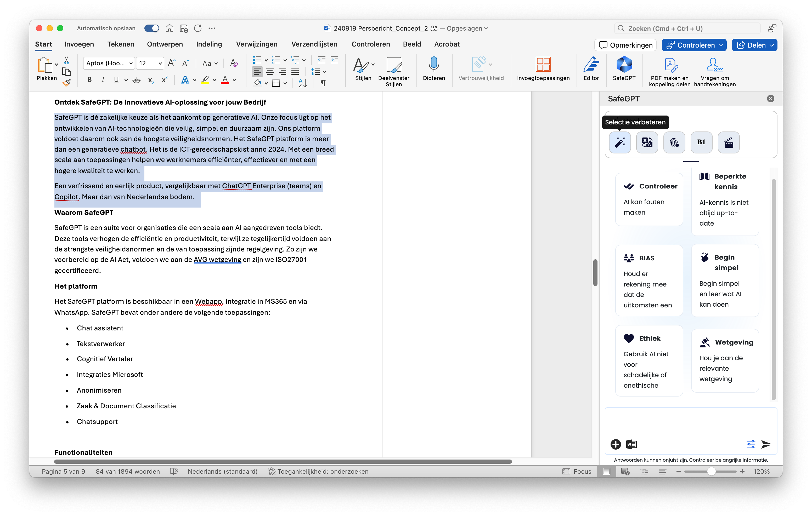The height and width of the screenshot is (516, 812).
Task: Open the Verwijzingen tab
Action: (x=257, y=44)
